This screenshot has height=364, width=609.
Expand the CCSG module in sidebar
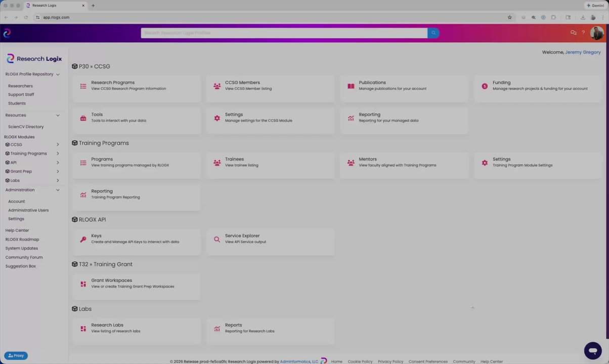pos(58,145)
